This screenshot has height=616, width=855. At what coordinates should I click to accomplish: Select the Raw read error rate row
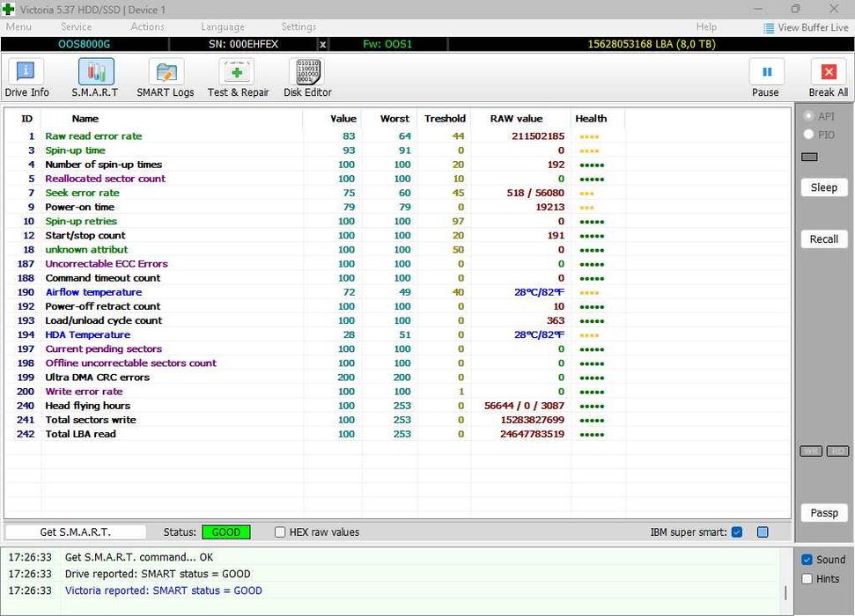(397, 136)
